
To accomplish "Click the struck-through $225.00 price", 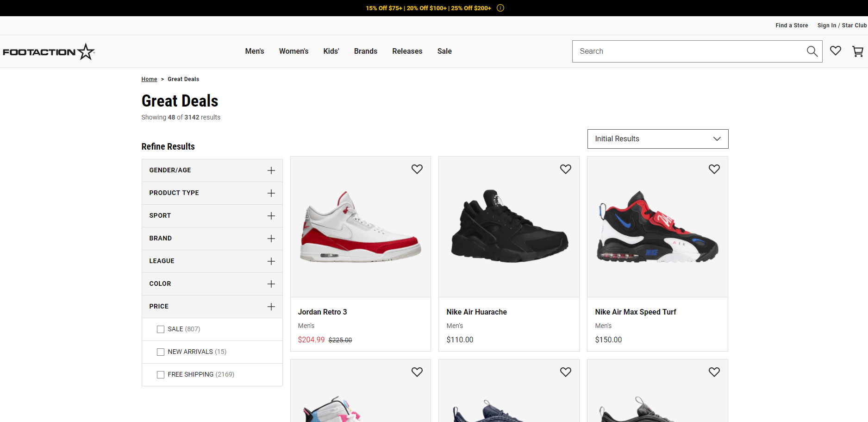I will click(x=340, y=340).
